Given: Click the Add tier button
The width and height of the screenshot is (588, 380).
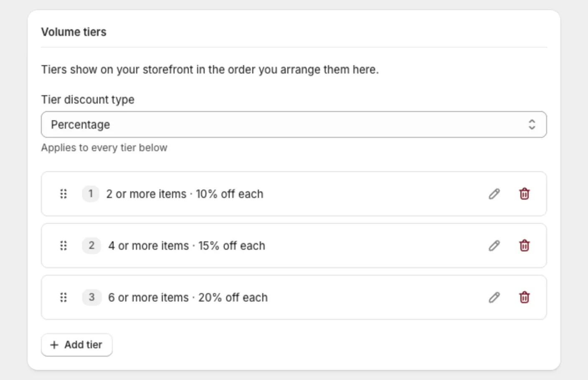Looking at the screenshot, I should coord(77,345).
